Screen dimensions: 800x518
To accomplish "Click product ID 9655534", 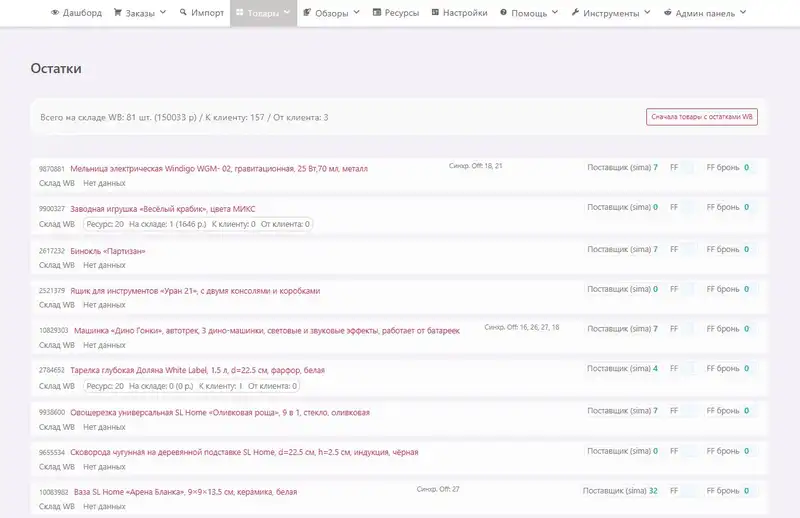I will pos(52,452).
